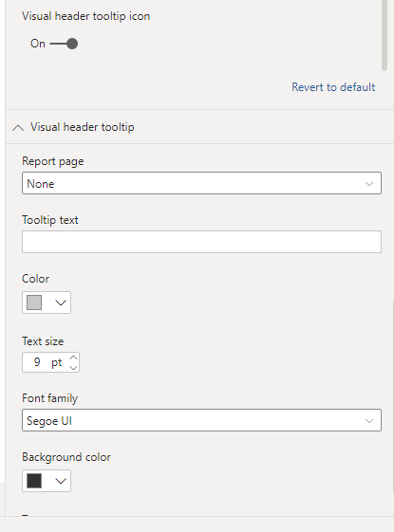
Task: Click the Text size label
Action: click(x=43, y=341)
